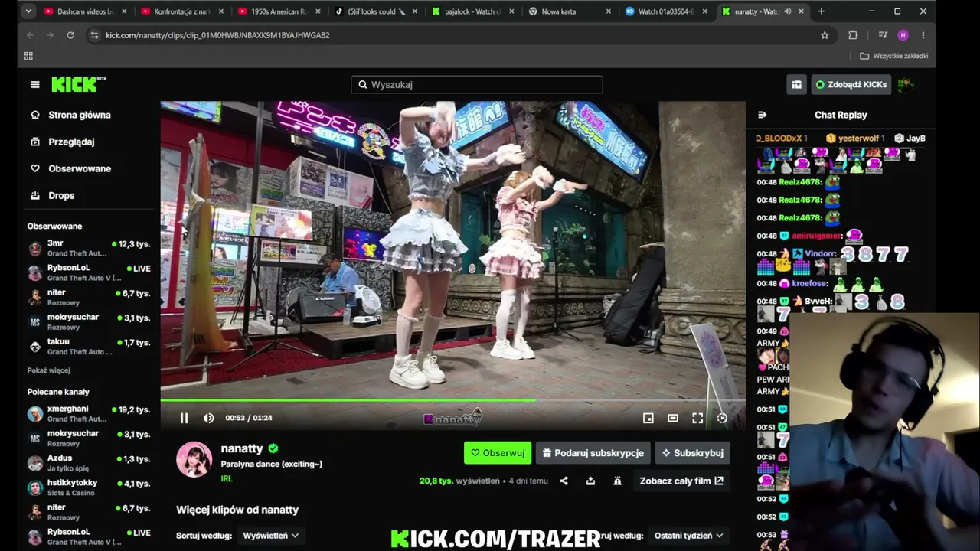Close the Nowa karta tab

pyautogui.click(x=609, y=11)
